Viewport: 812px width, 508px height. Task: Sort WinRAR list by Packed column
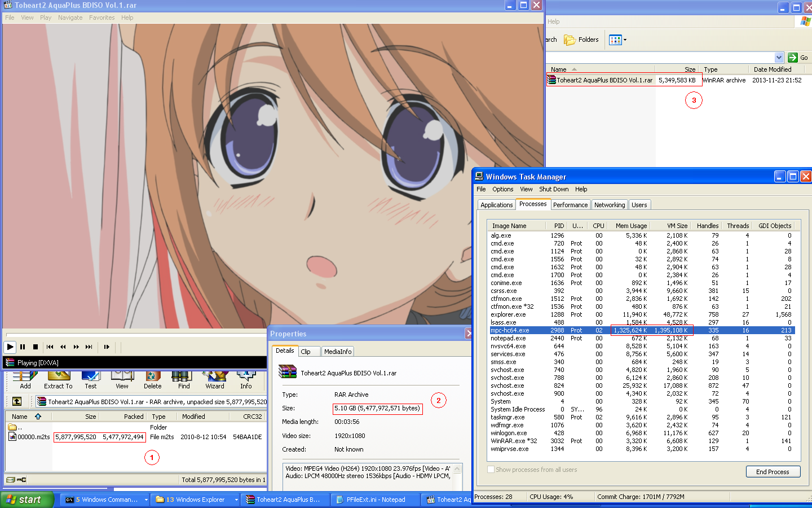[x=123, y=417]
